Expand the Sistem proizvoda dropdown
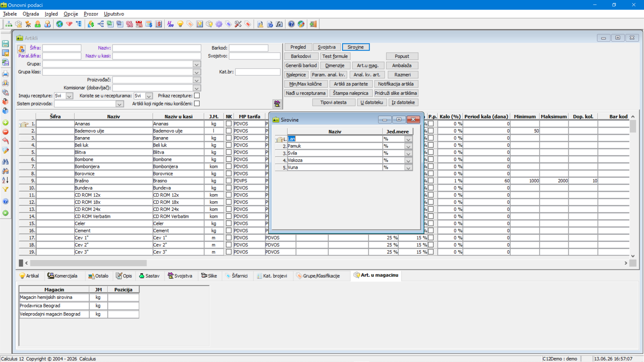This screenshot has width=644, height=362. pos(120,104)
